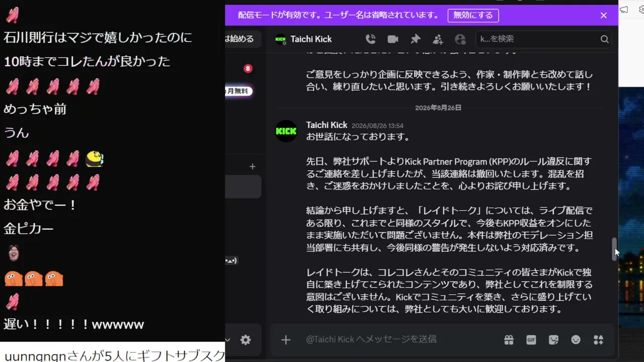Click the plus icon in the DM sidebar
This screenshot has height=362, width=644.
253,166
